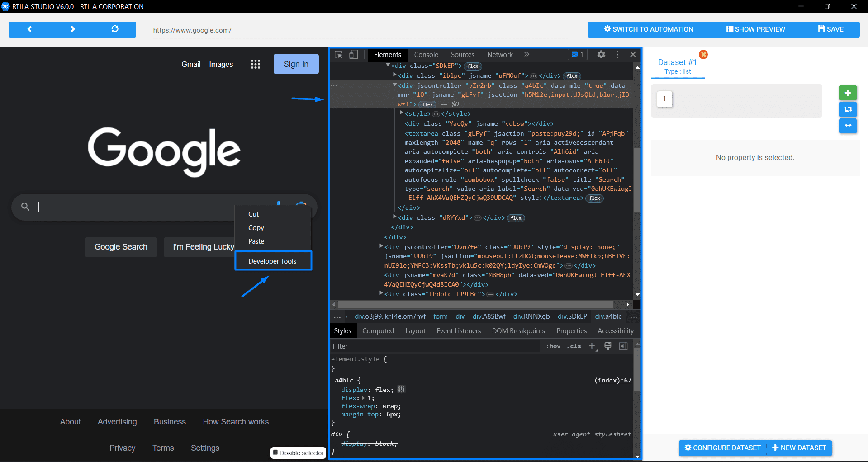Show Preview of the dataset
This screenshot has height=462, width=868.
[x=755, y=29]
